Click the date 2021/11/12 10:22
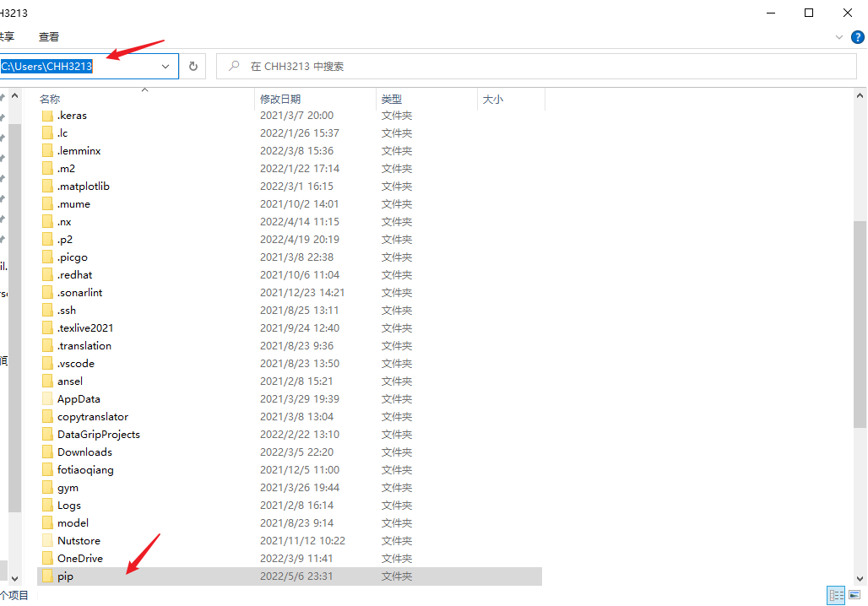 [302, 541]
